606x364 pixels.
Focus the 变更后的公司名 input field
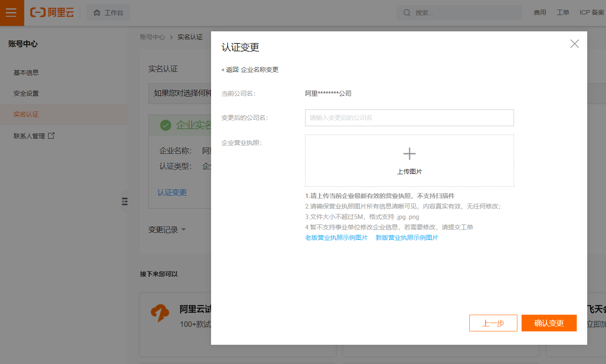410,118
